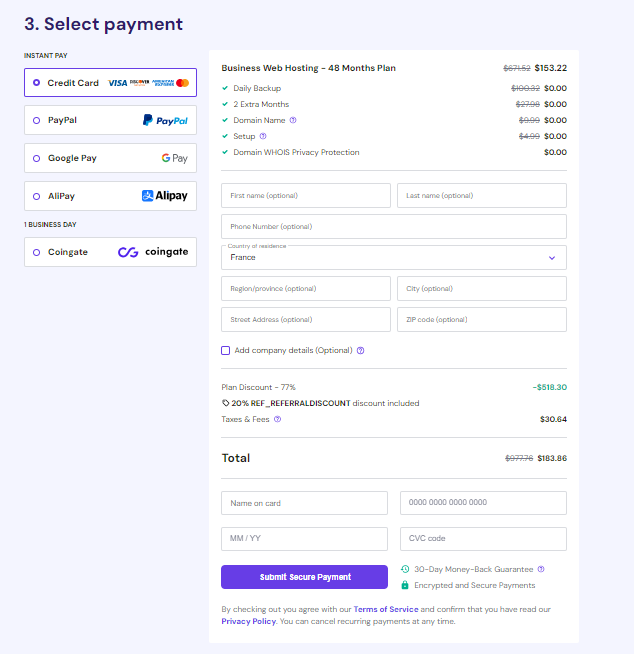Click the CVC code field
The image size is (634, 654).
483,539
